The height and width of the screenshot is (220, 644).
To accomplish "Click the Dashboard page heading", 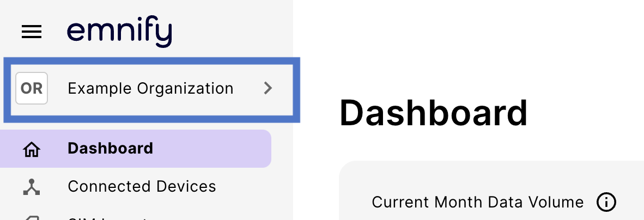I will tap(434, 113).
